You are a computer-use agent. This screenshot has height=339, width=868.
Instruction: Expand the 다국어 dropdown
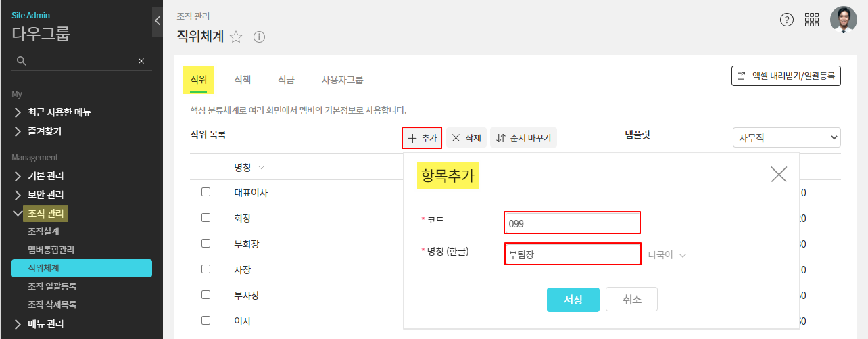pos(667,255)
